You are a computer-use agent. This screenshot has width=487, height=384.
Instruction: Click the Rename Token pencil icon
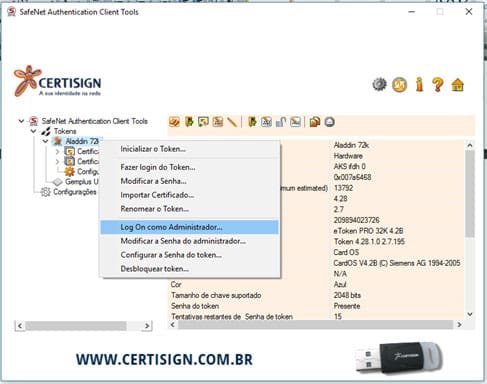click(x=232, y=122)
